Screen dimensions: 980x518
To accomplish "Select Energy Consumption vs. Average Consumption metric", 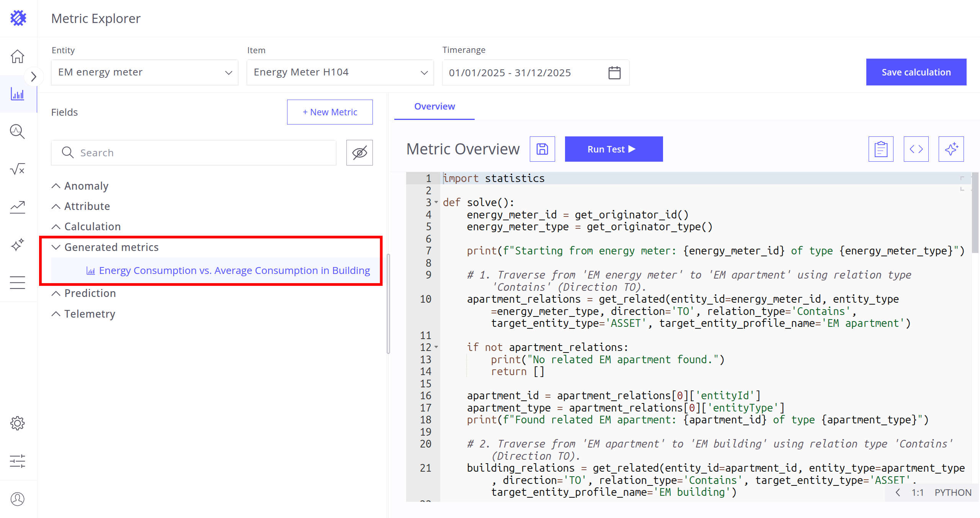I will (234, 270).
